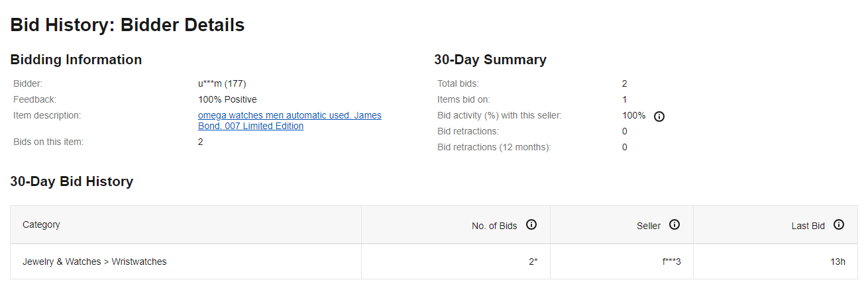
Task: Click info icon next to No. of Bids
Action: coord(531,225)
